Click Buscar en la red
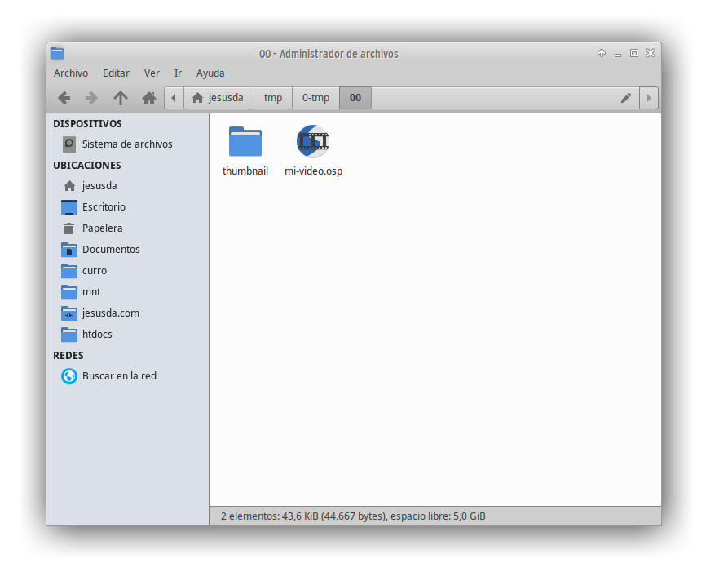Image resolution: width=728 pixels, height=563 pixels. click(x=119, y=376)
